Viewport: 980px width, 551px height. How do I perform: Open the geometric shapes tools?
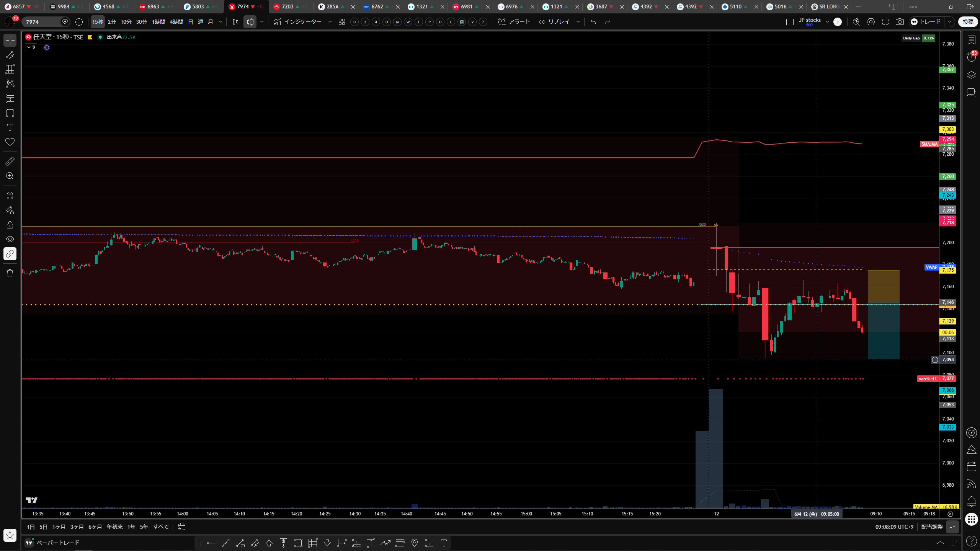(10, 113)
